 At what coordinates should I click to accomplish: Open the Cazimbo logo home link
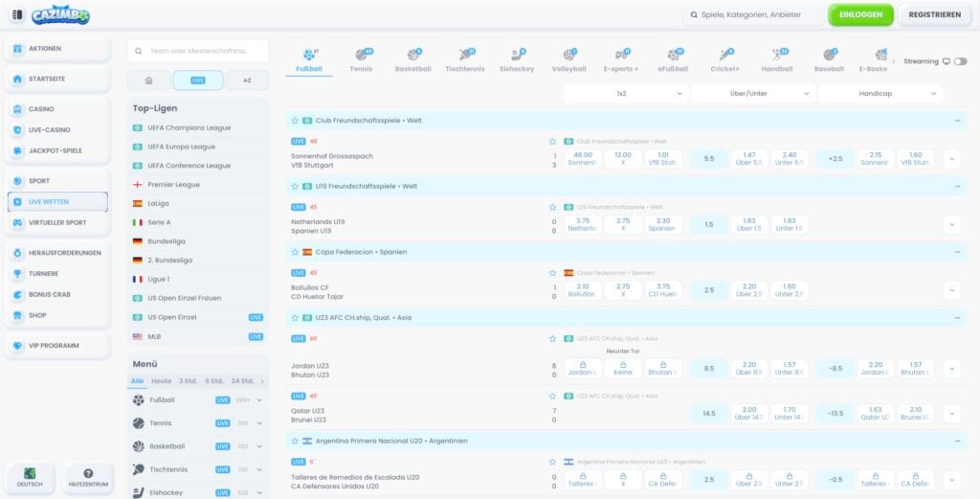pos(60,15)
